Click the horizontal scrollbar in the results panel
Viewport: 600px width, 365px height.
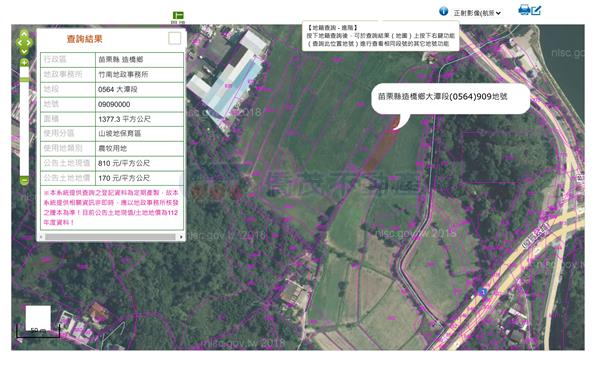click(x=110, y=237)
